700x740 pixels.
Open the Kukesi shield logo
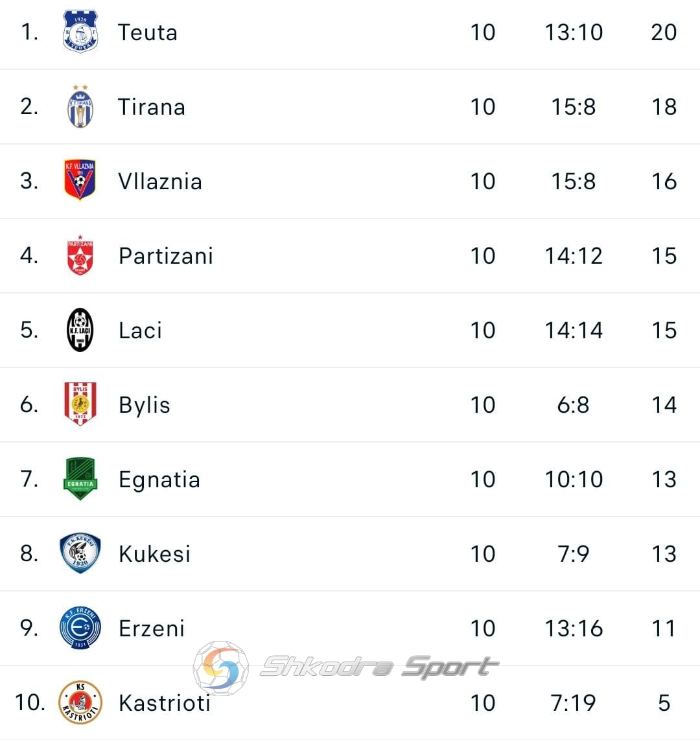(80, 553)
